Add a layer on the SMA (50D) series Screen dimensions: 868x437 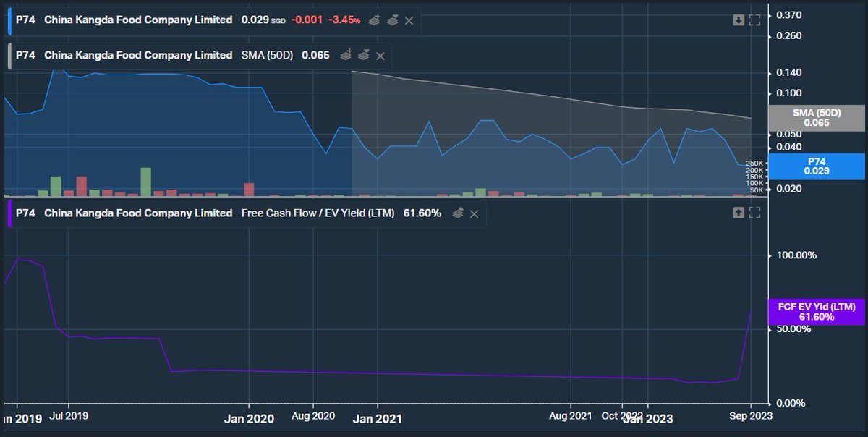[x=346, y=55]
